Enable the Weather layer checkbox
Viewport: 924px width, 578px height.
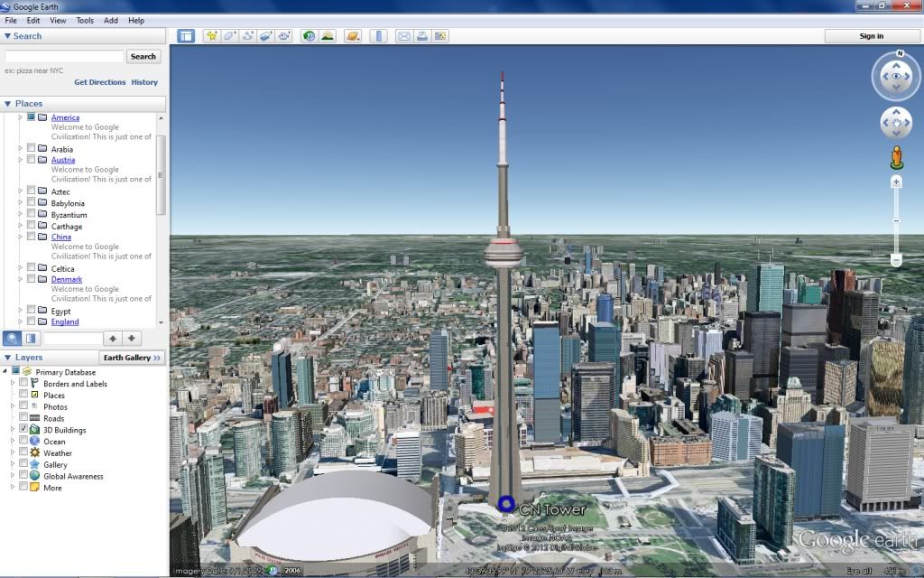pos(23,452)
